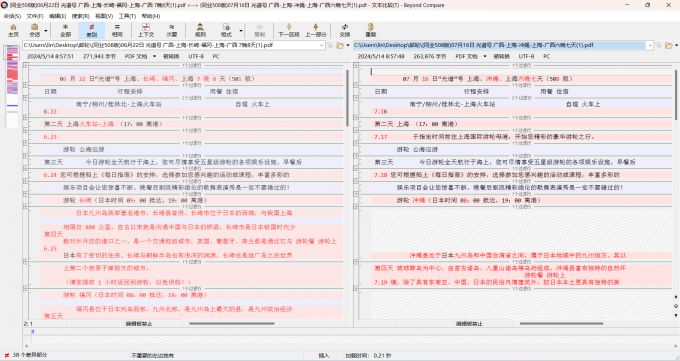Screen dimensions: 680x361
Task: Select left line 游轮 长崎 arrival times
Action: click(x=135, y=200)
